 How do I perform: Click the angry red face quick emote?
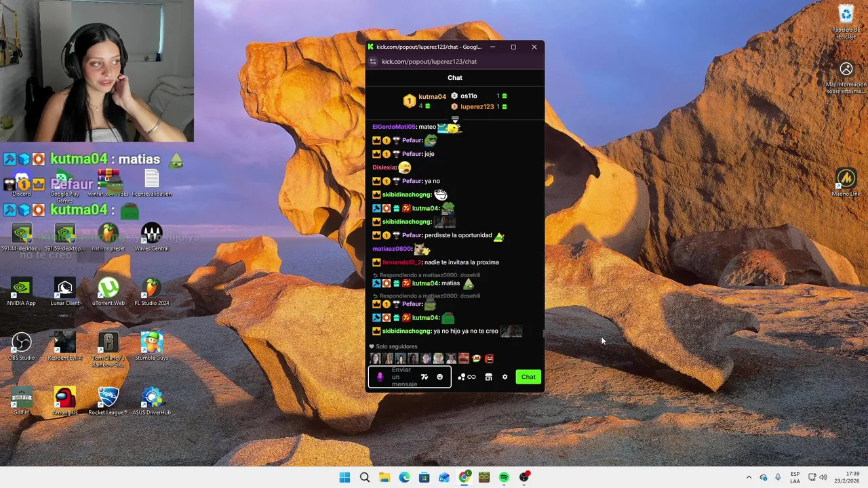(490, 359)
